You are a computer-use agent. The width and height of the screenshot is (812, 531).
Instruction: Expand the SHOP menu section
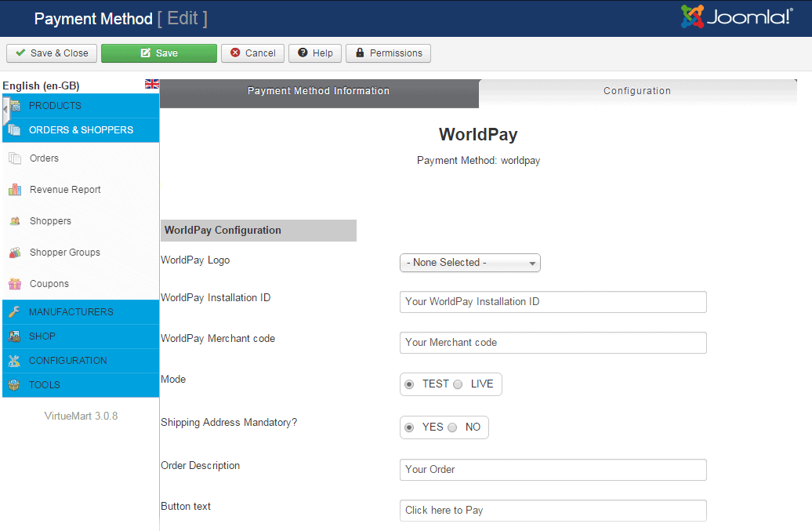pos(81,336)
